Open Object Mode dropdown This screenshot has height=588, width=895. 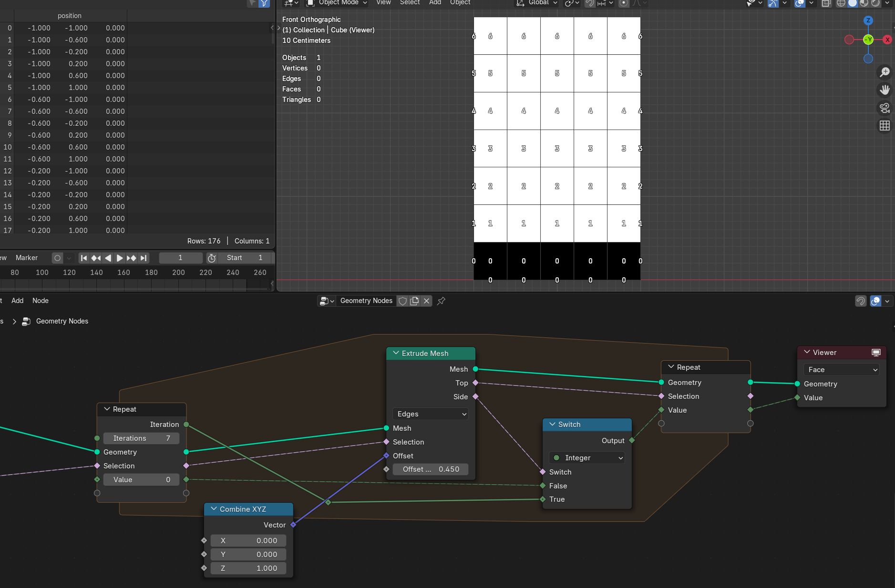(x=337, y=3)
